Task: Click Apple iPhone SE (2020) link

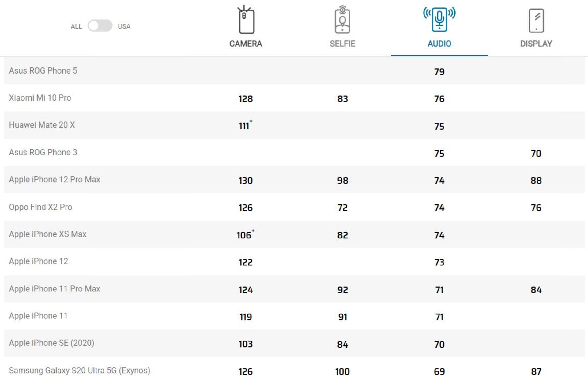Action: coord(51,343)
